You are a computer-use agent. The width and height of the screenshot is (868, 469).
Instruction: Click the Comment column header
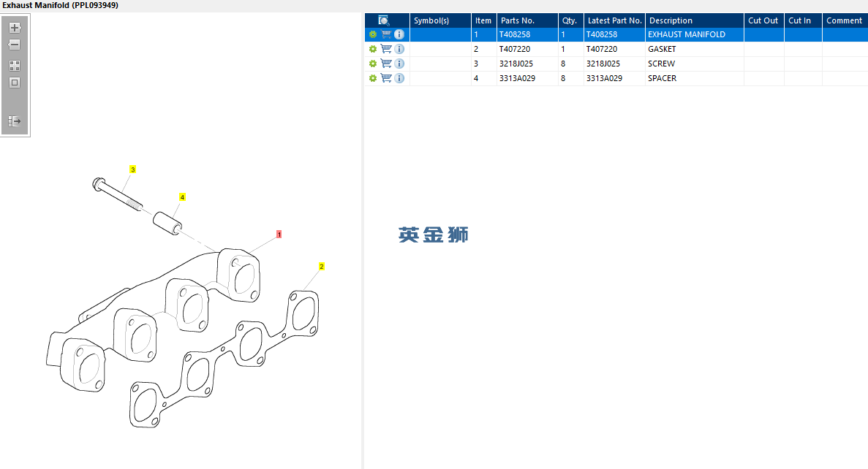pos(845,20)
